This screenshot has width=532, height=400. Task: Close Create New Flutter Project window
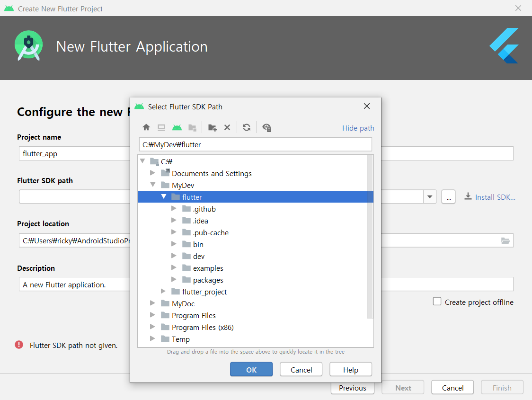[518, 8]
